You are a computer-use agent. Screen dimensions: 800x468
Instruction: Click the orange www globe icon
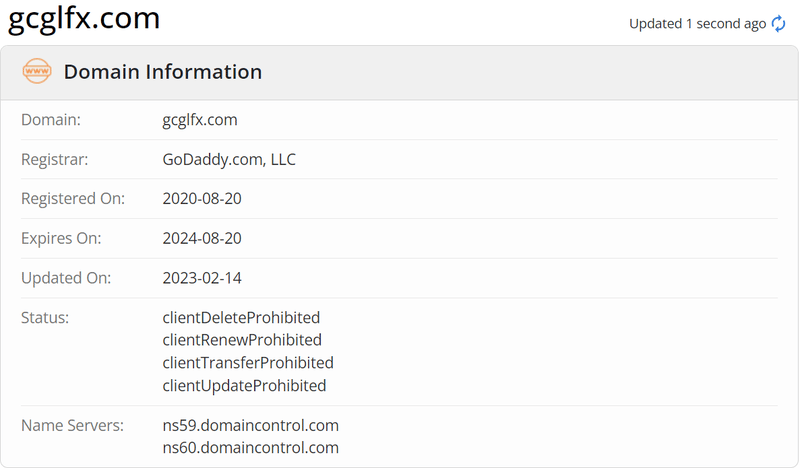click(37, 71)
